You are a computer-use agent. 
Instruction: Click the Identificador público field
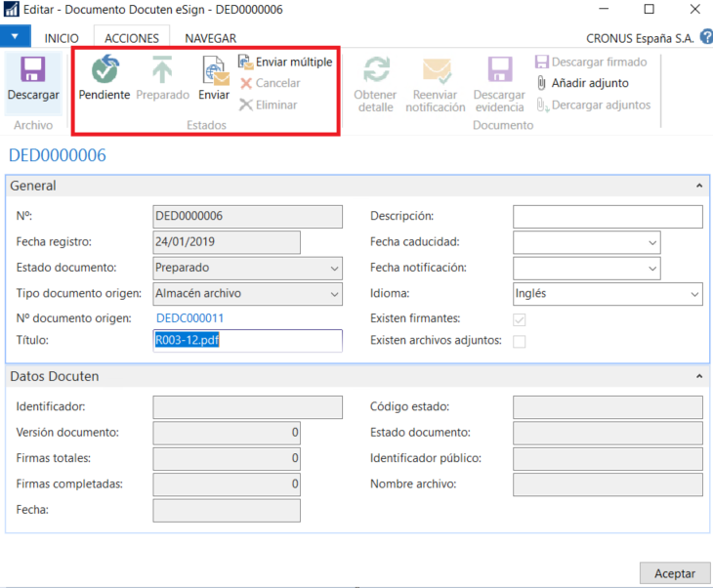(x=608, y=459)
